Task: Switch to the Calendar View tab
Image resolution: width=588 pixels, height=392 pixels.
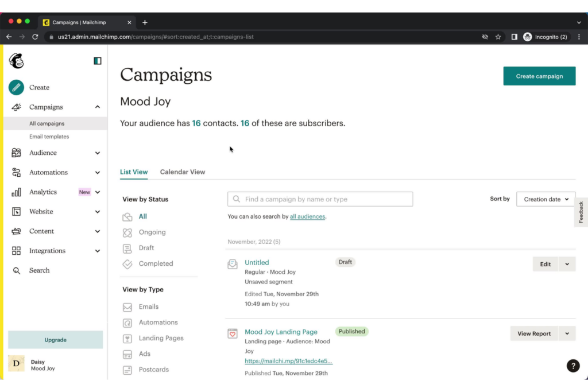Action: 183,172
